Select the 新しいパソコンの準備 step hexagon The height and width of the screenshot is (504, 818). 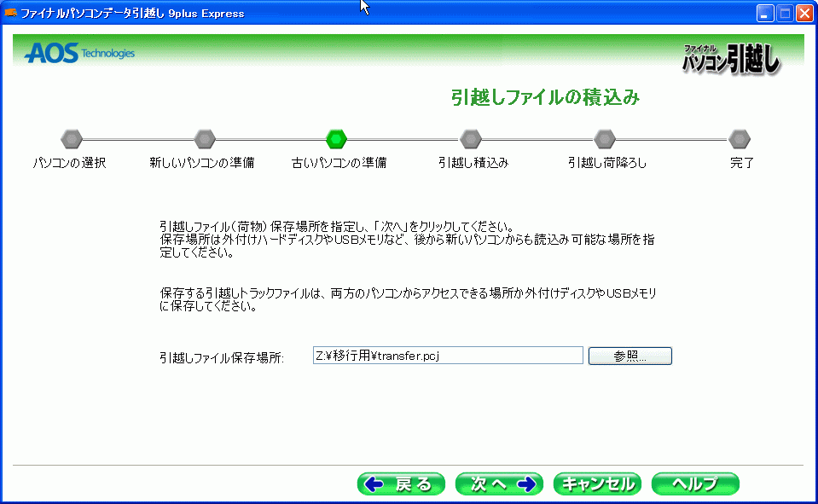pyautogui.click(x=205, y=138)
